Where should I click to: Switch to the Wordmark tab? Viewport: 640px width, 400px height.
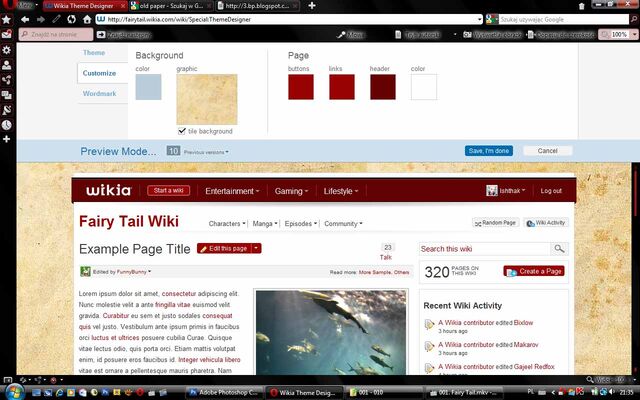[x=99, y=93]
